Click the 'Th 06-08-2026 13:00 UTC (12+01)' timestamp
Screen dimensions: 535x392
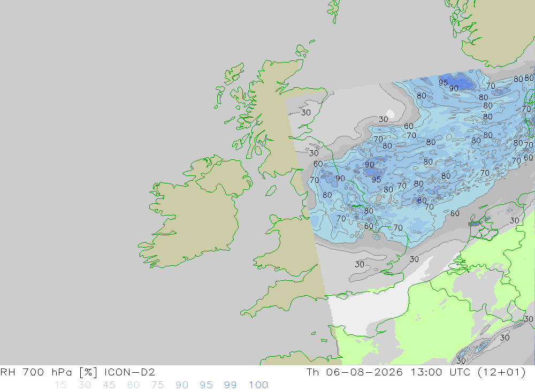tap(416, 372)
